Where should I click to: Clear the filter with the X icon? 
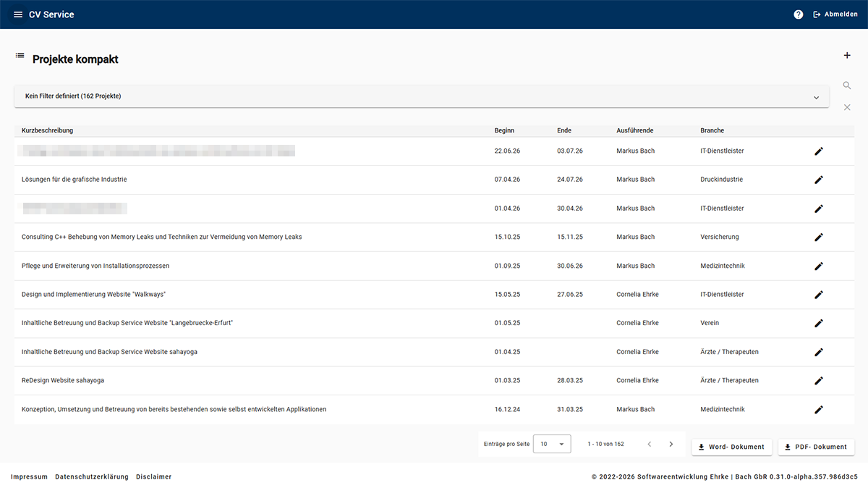click(x=847, y=107)
